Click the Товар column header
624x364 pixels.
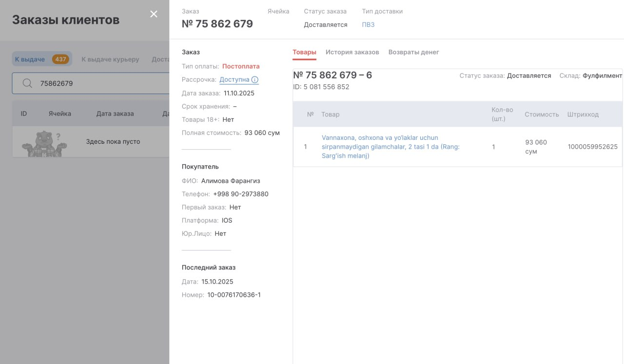(331, 115)
